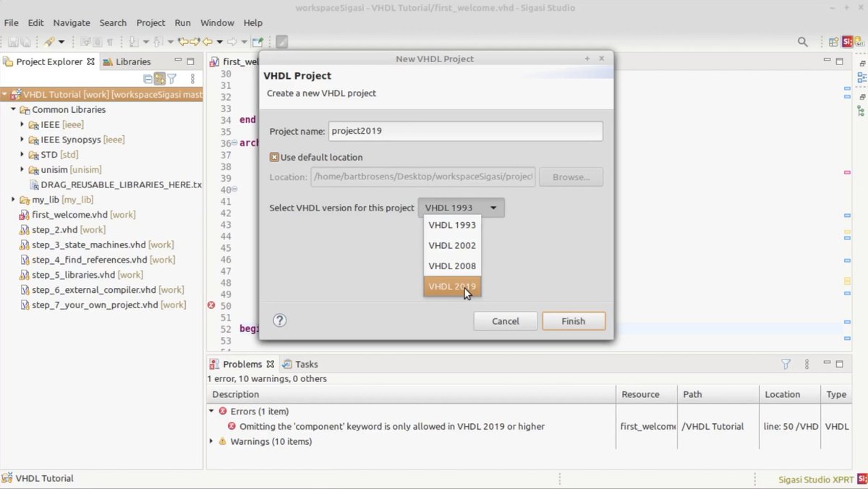Click the help question mark in the dialog
The height and width of the screenshot is (489, 868).
point(279,320)
